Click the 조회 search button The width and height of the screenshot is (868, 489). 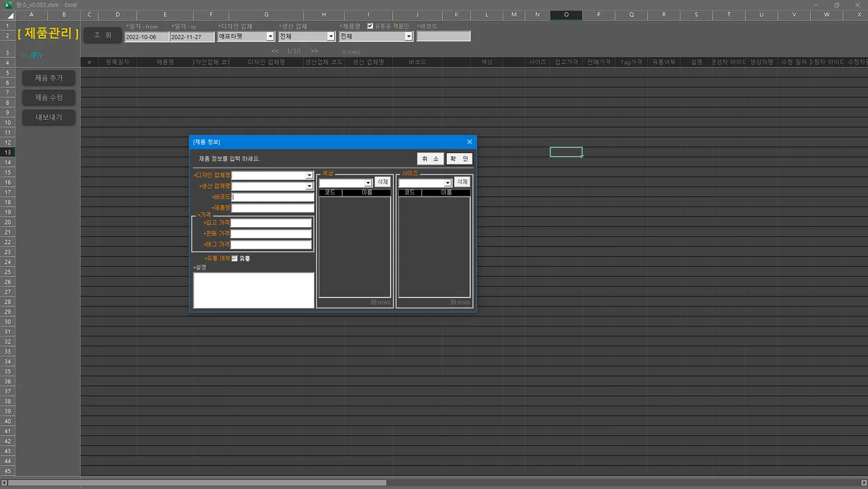tap(103, 35)
